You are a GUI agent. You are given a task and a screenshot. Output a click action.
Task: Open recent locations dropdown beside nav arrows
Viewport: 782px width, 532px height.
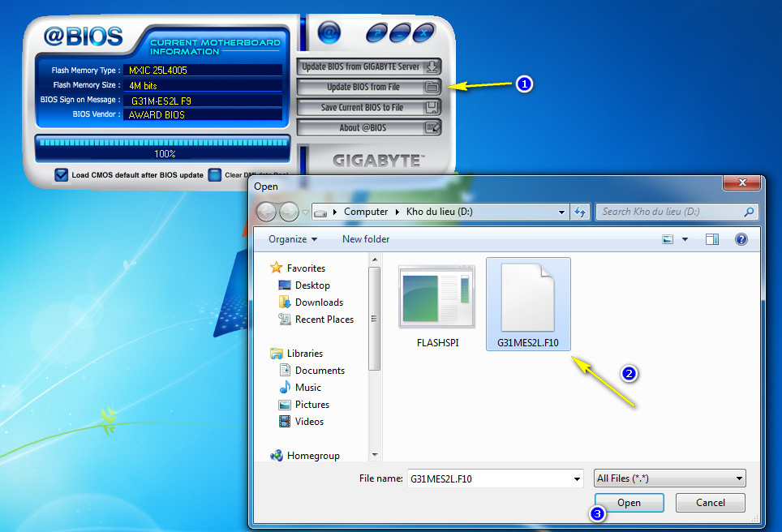pos(305,212)
